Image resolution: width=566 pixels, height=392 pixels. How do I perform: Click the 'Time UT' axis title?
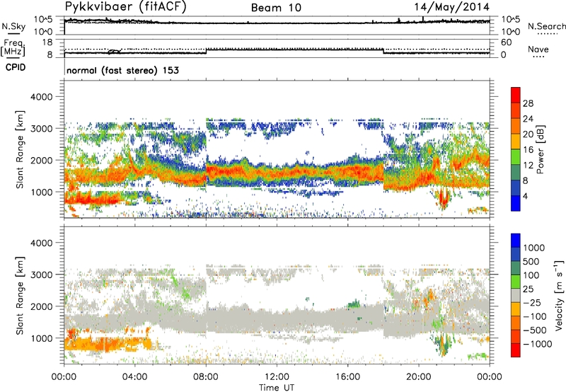tap(277, 388)
